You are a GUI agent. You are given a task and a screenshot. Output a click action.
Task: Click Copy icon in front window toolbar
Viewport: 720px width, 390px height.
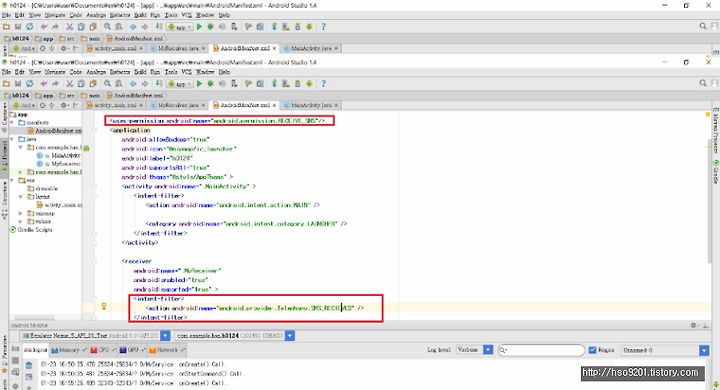(x=81, y=84)
